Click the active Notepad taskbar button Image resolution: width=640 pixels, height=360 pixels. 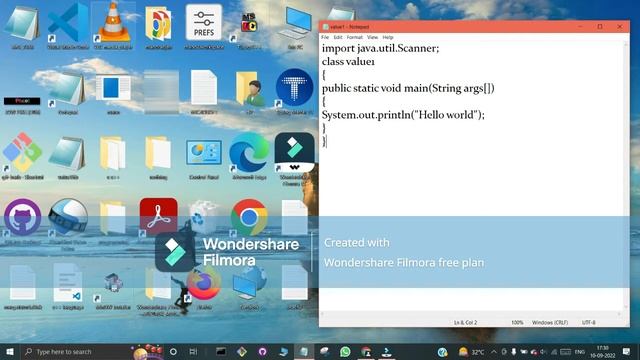point(304,351)
